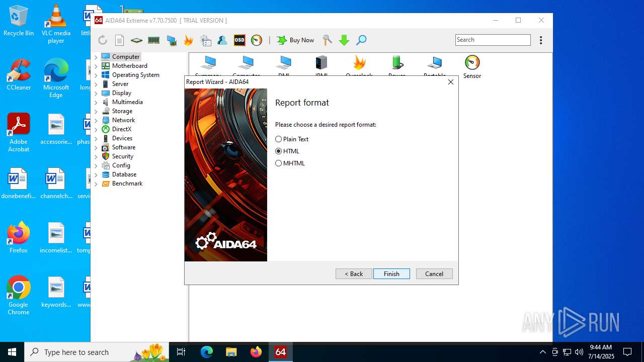Expand the DirectX tree node
The height and width of the screenshot is (362, 644).
(96, 129)
